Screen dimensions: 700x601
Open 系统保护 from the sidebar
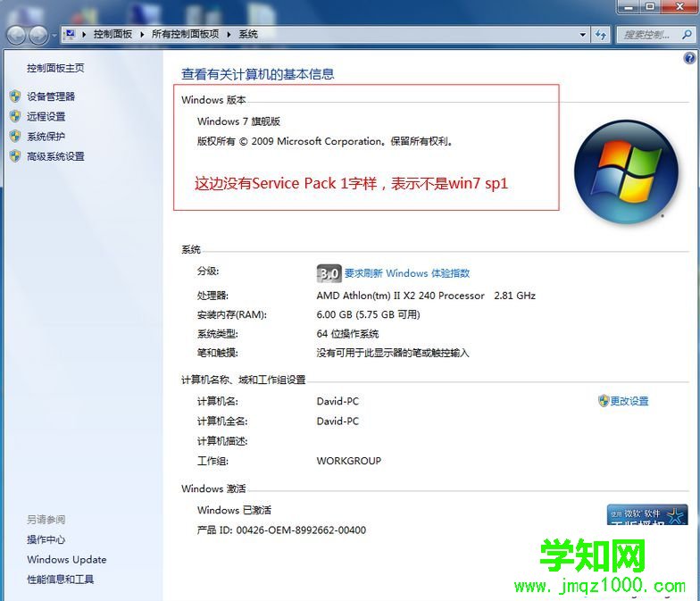(46, 136)
